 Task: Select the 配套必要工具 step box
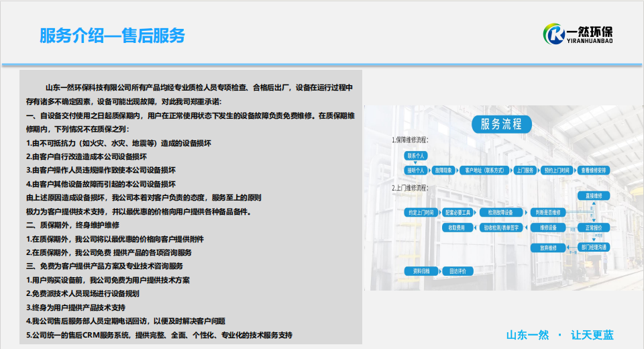click(x=458, y=212)
